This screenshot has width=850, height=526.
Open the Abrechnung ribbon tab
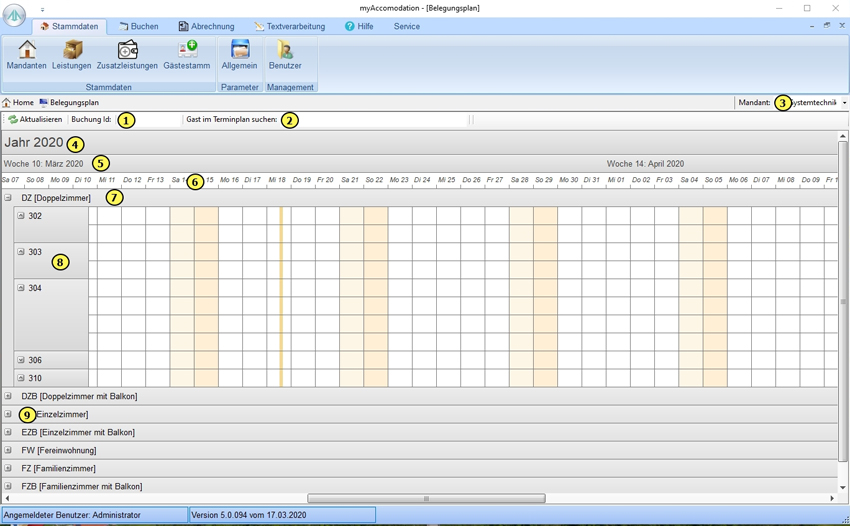(x=206, y=27)
